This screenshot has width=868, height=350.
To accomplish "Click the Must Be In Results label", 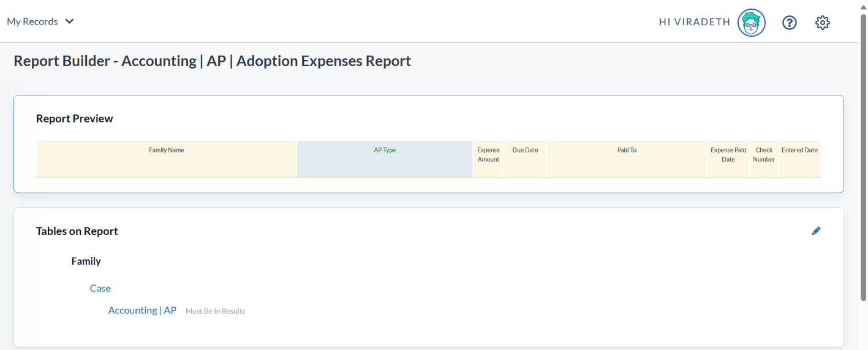I will pos(216,311).
